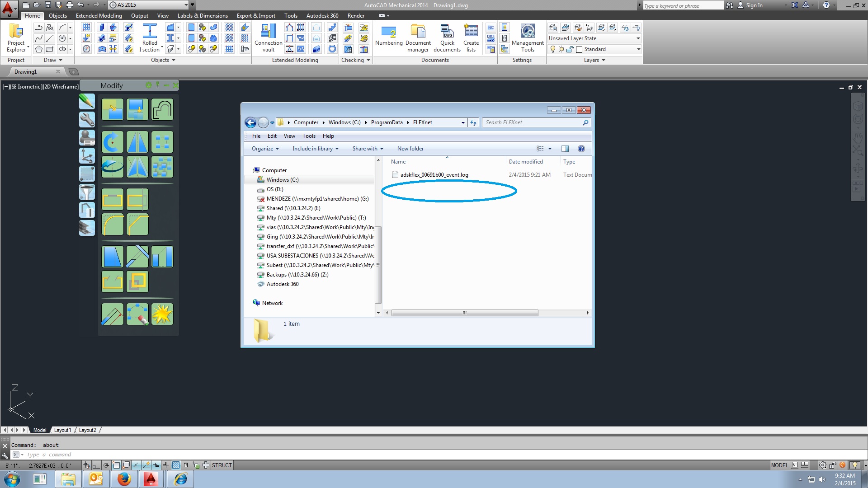The width and height of the screenshot is (868, 488).
Task: Switch to the Extended Modeling ribbon tab
Action: pos(99,16)
